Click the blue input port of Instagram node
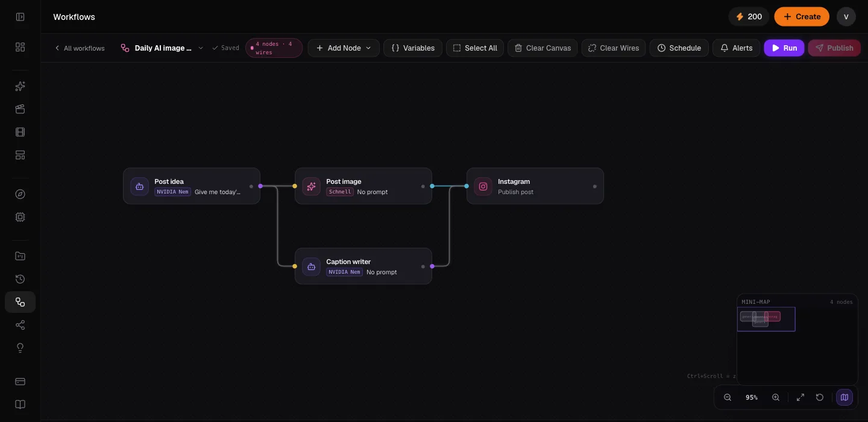This screenshot has height=422, width=868. pyautogui.click(x=467, y=186)
